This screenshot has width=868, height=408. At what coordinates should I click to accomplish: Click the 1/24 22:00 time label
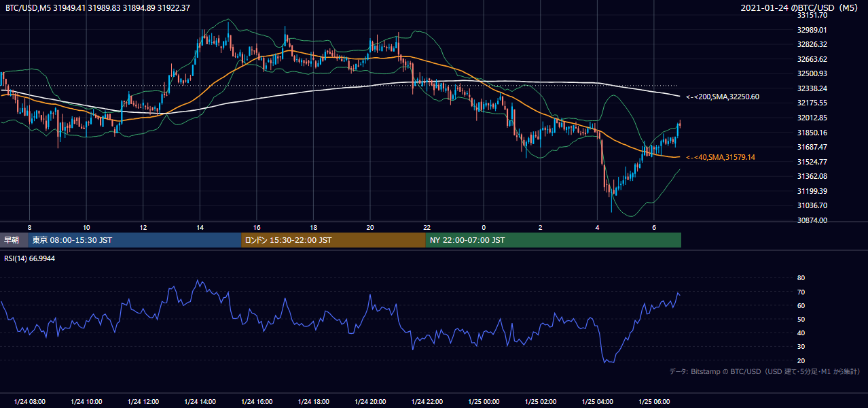(427, 402)
